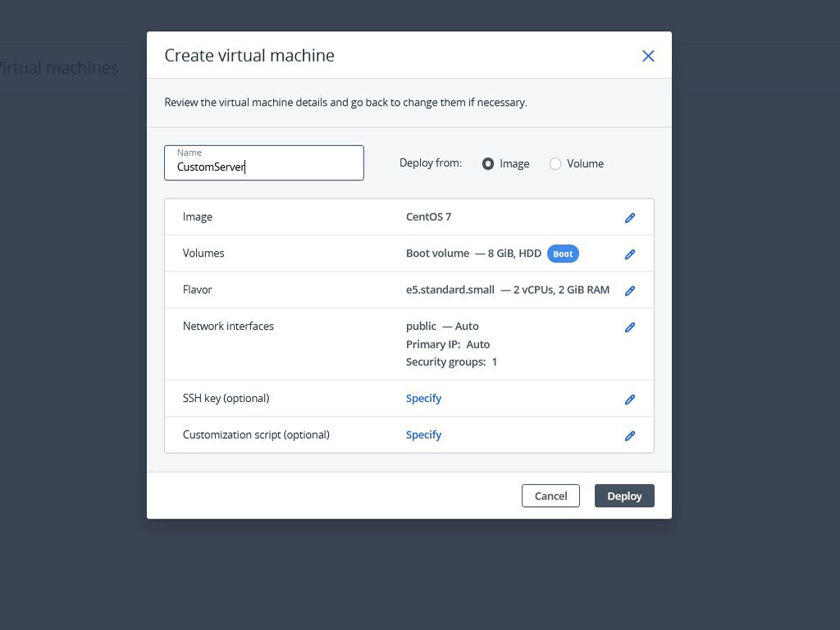The height and width of the screenshot is (630, 840).
Task: Edit the Image selection with pencil icon
Action: click(630, 218)
